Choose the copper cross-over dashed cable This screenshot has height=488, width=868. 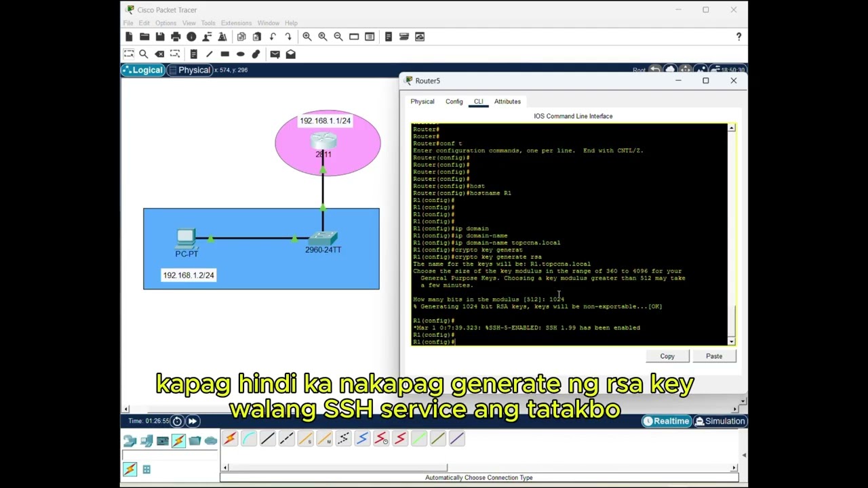click(x=287, y=439)
